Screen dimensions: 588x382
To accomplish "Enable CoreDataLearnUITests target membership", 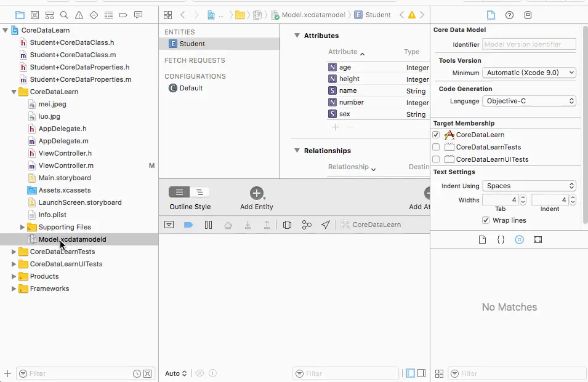I will [x=436, y=159].
